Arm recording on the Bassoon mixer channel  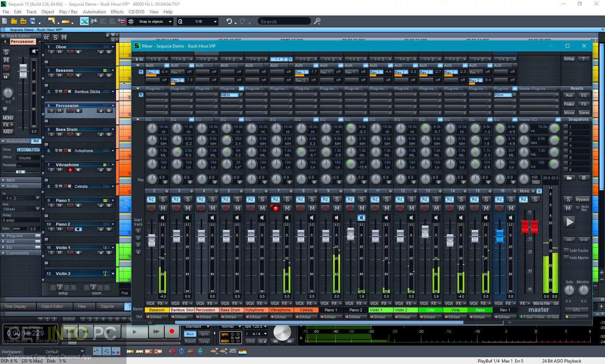[151, 208]
